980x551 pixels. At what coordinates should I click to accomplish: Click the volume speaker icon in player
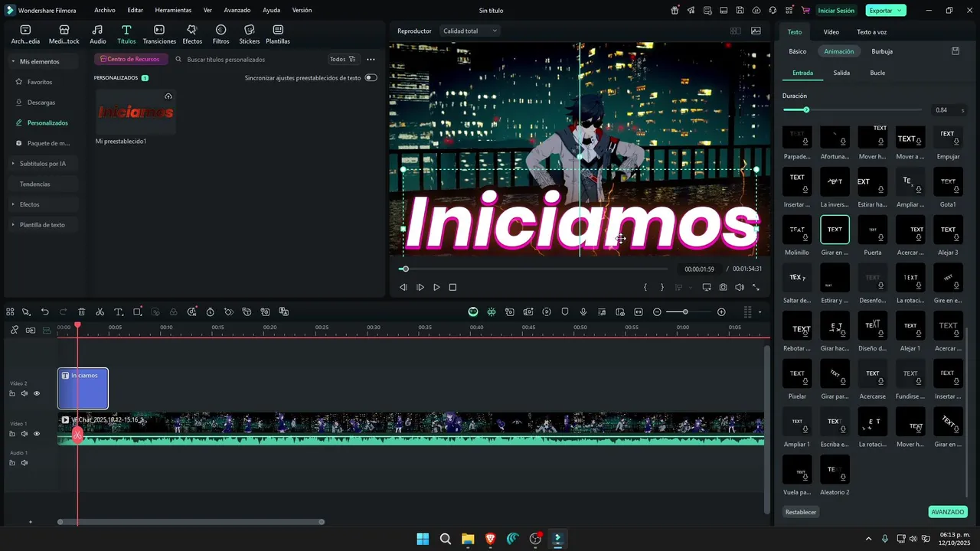pos(740,288)
